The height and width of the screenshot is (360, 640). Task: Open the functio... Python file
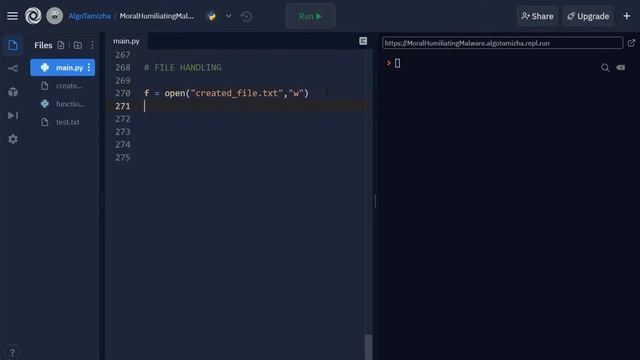tap(64, 104)
